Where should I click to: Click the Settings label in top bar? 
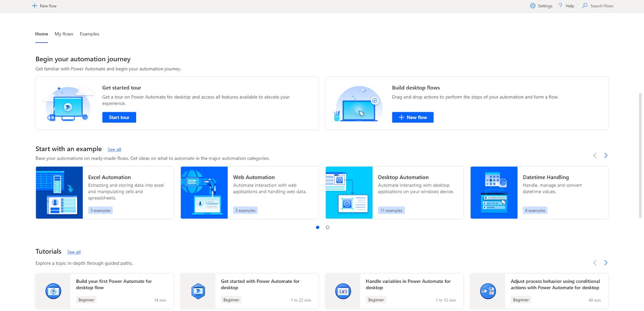click(545, 6)
